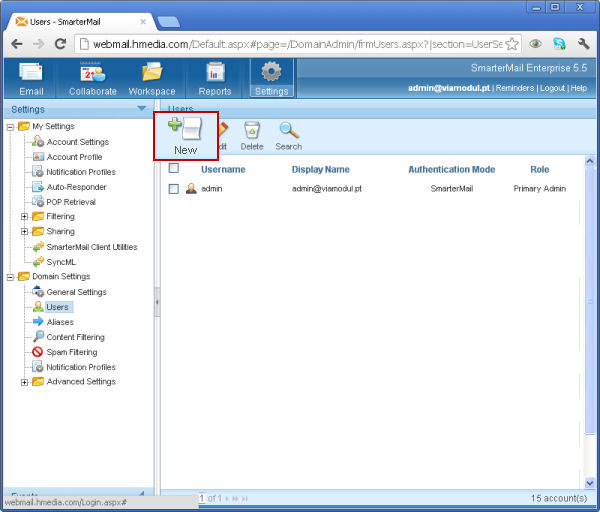
Task: Click the Search magnifier icon
Action: [x=289, y=130]
